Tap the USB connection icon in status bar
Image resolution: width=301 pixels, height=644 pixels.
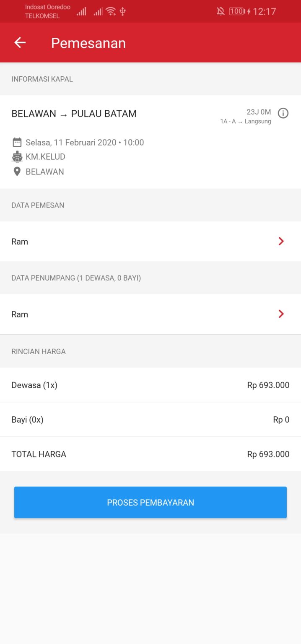tap(123, 11)
